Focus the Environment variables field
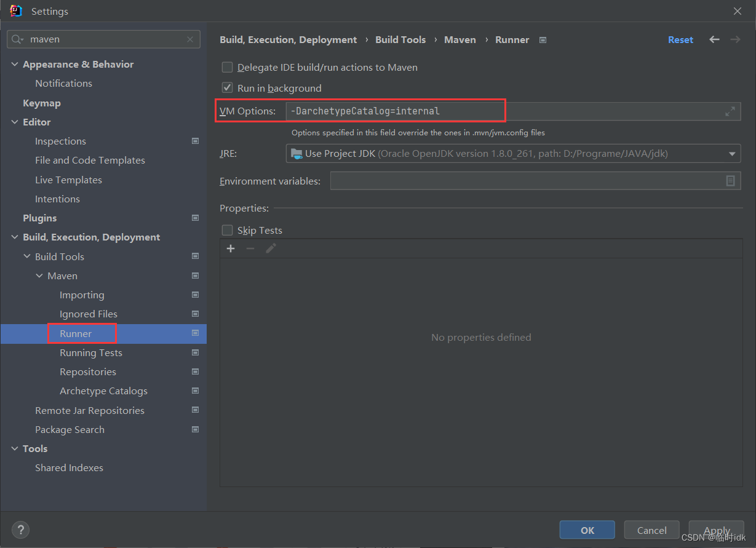Image resolution: width=756 pixels, height=548 pixels. pos(535,181)
